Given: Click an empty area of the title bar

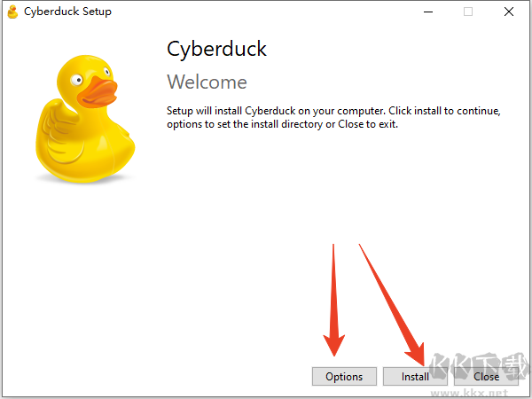Looking at the screenshot, I should [266, 12].
